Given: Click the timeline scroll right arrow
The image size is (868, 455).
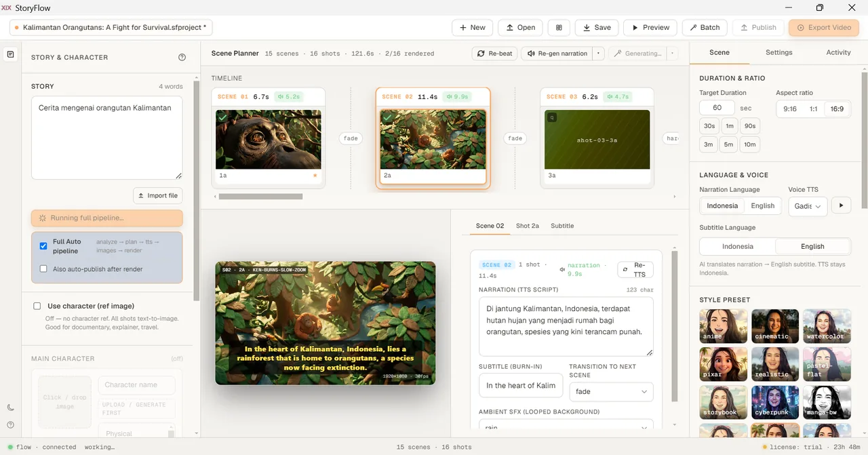Looking at the screenshot, I should [x=674, y=197].
